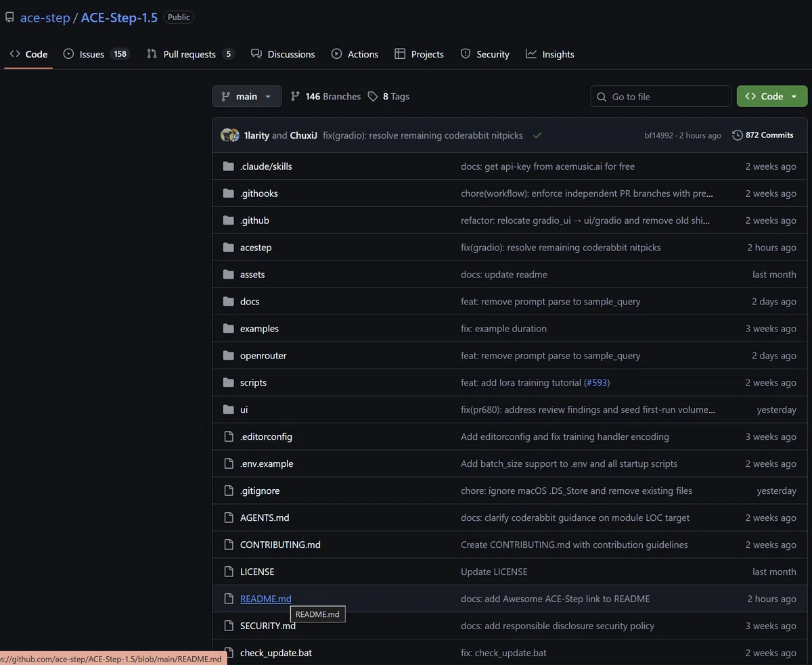Open the check_update.bat file

(276, 653)
